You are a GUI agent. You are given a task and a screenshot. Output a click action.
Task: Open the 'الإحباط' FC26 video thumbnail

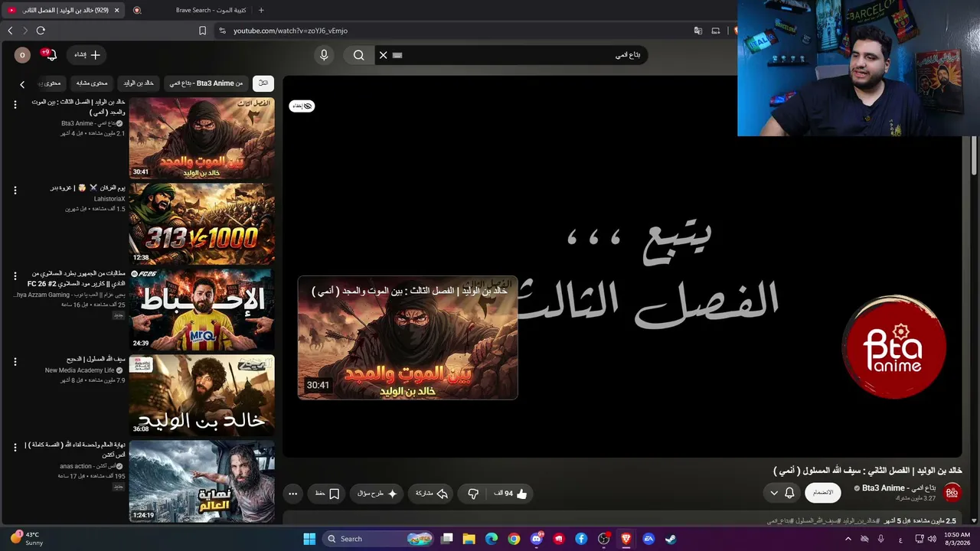click(x=201, y=309)
